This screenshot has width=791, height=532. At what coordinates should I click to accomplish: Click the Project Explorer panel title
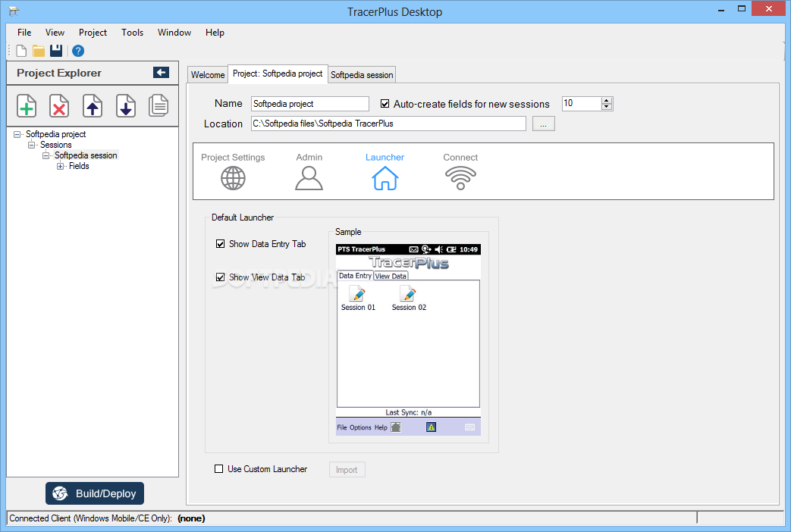point(59,73)
